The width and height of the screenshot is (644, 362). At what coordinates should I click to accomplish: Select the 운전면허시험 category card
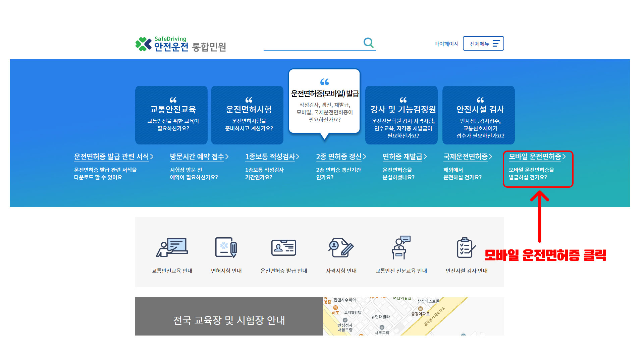[247, 115]
